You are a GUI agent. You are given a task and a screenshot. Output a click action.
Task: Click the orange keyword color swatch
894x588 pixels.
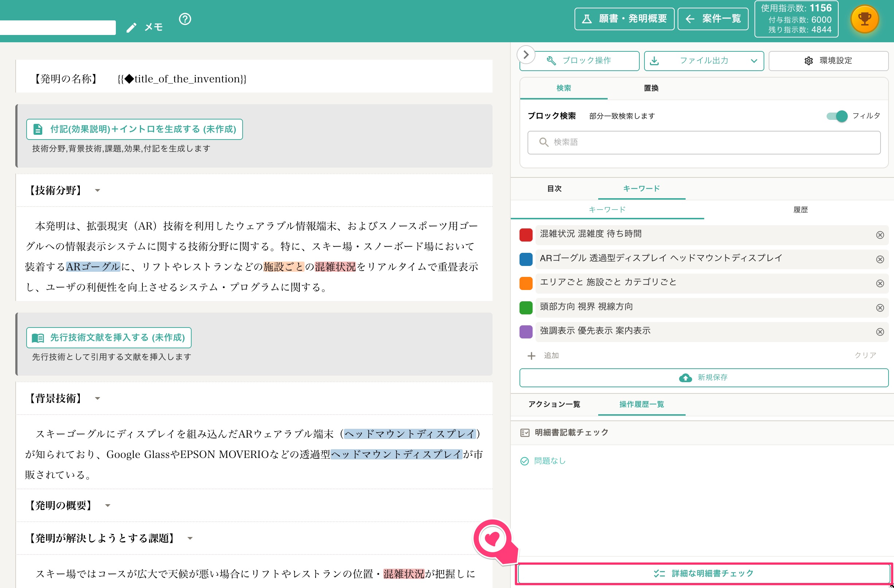(526, 283)
